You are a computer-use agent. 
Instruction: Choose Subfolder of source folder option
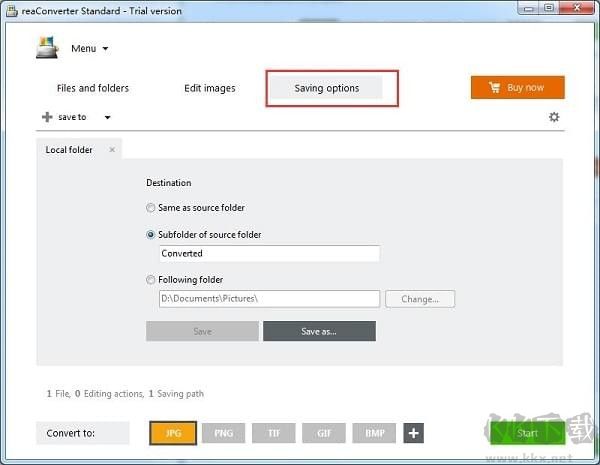pos(151,235)
